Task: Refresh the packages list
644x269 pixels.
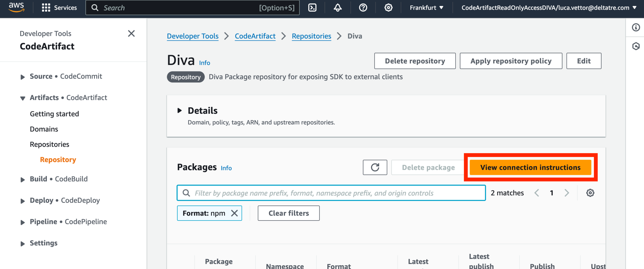Action: pyautogui.click(x=375, y=167)
